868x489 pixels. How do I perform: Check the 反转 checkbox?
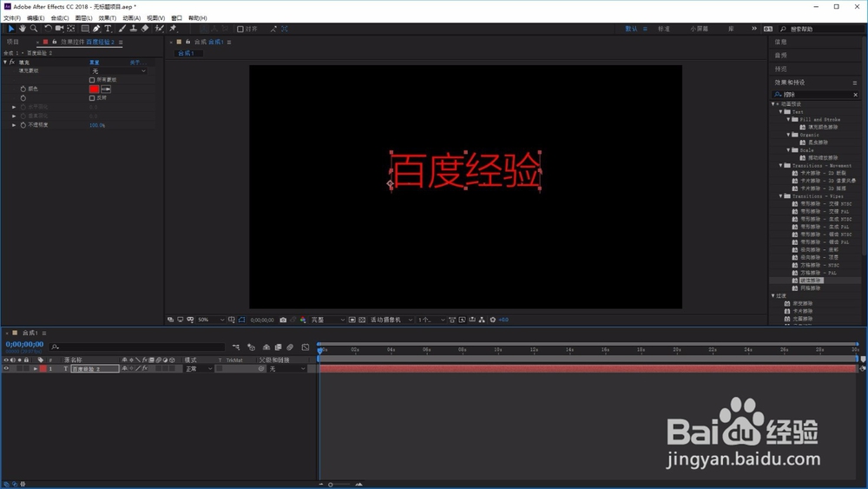(x=92, y=98)
